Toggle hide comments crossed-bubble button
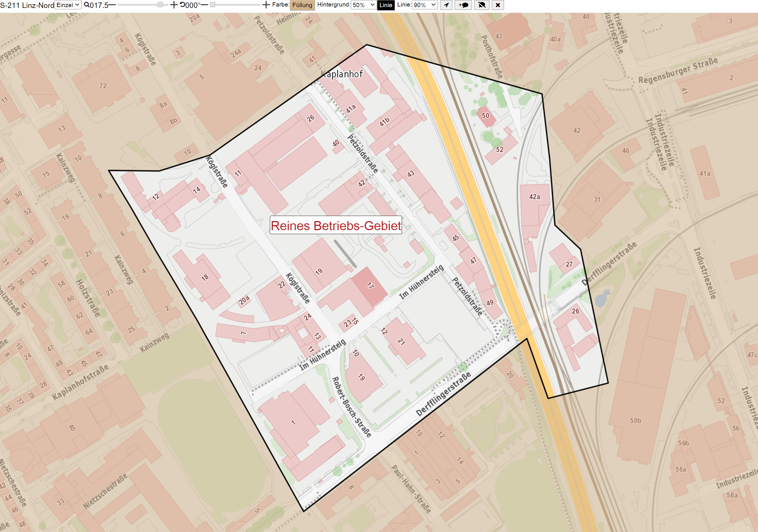 tap(482, 5)
